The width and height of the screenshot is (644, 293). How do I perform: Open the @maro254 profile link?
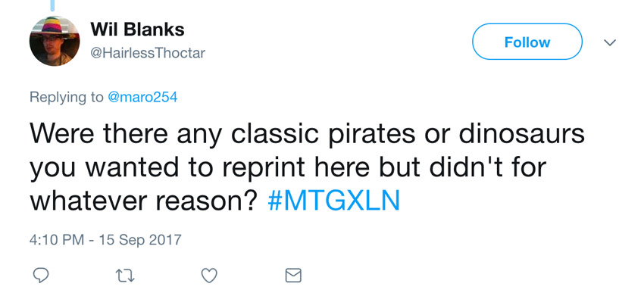pos(142,97)
